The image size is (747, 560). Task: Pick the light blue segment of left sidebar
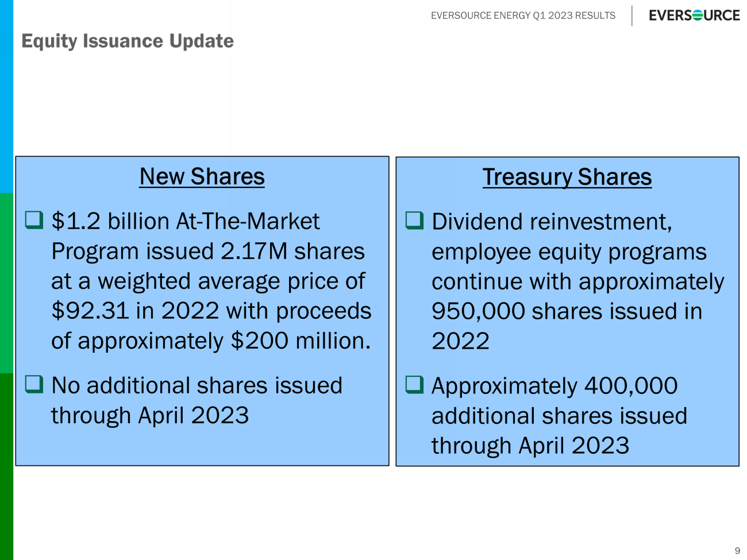tap(6, 96)
